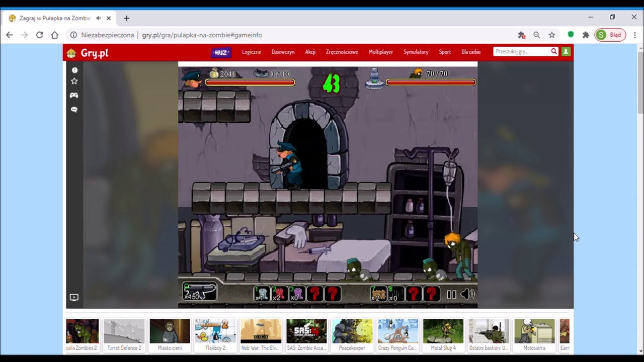The image size is (644, 362).
Task: Click the page vertical scrollbar thumb
Action: tap(640, 82)
